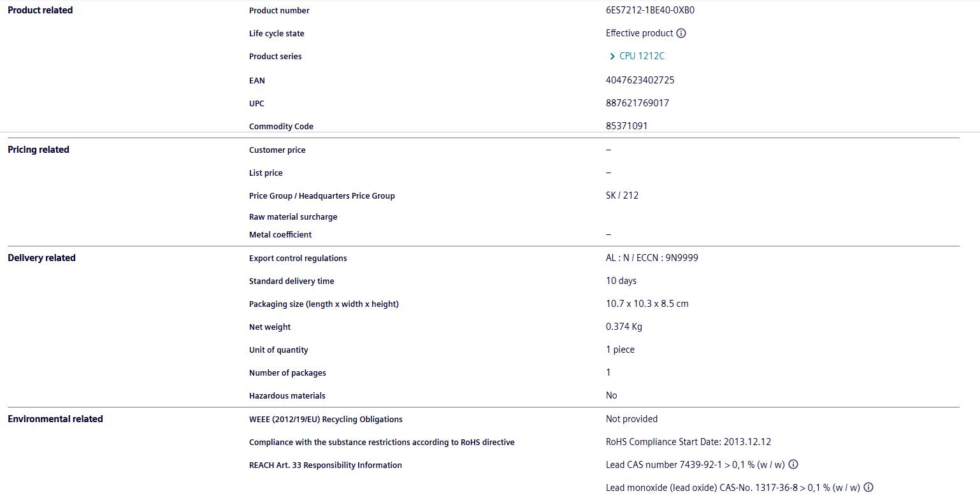Click the WEEE Recycling Obligations label

[x=326, y=419]
